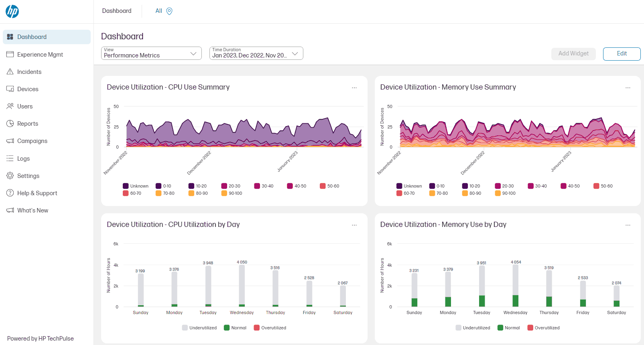Click the Settings gear icon
Image resolution: width=644 pixels, height=345 pixels.
point(10,176)
